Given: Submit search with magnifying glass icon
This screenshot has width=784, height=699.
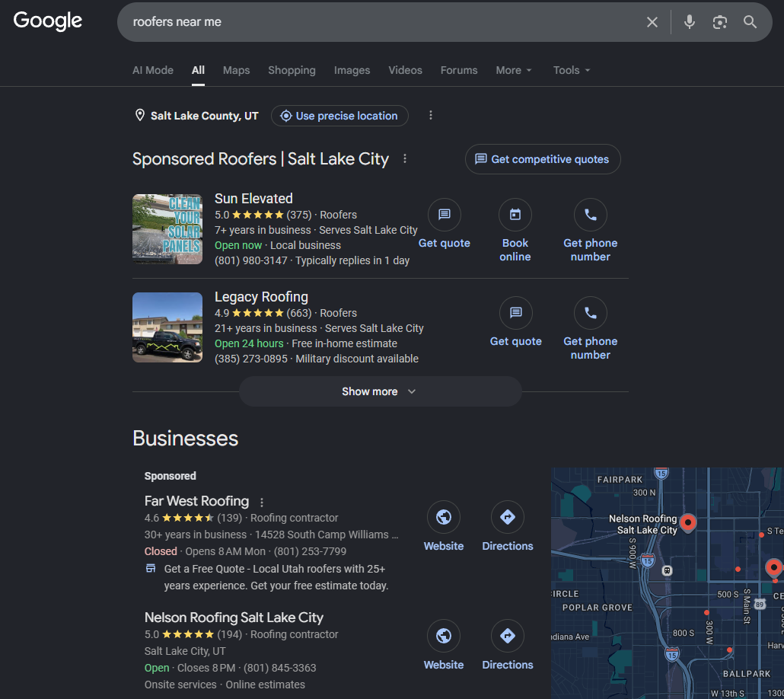Looking at the screenshot, I should [x=750, y=22].
